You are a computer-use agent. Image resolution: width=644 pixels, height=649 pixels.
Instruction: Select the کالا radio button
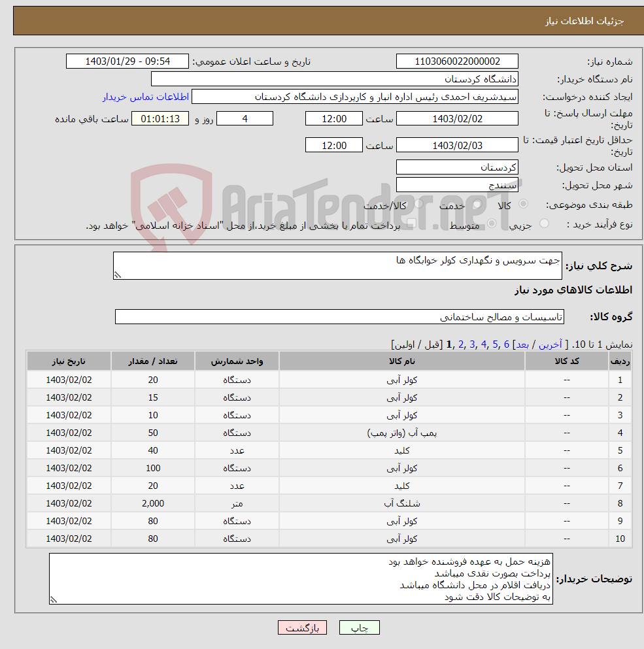[523, 204]
